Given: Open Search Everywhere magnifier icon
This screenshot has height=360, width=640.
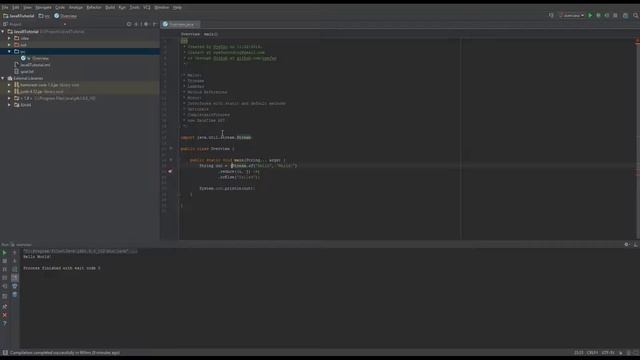Looking at the screenshot, I should tap(636, 16).
